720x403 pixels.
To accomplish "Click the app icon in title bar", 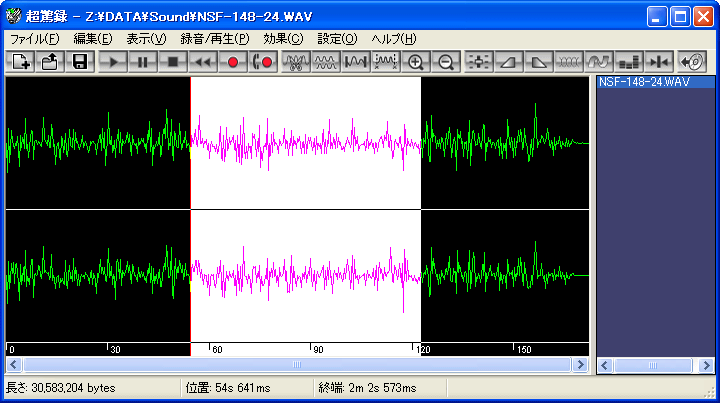I will (13, 17).
